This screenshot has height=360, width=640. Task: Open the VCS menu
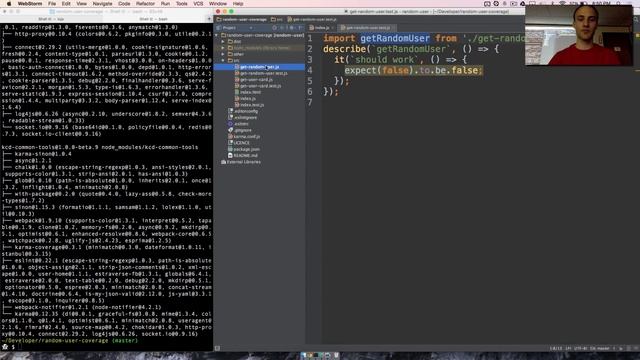coord(198,4)
